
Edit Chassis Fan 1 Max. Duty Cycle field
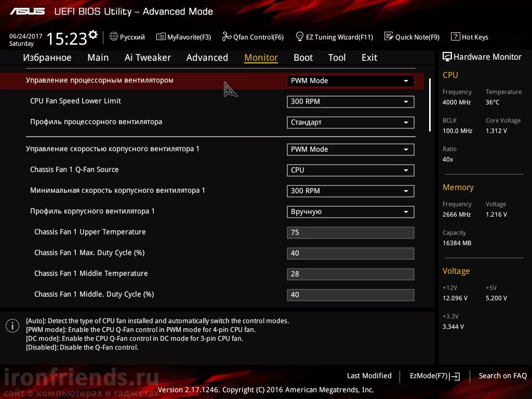coord(351,253)
